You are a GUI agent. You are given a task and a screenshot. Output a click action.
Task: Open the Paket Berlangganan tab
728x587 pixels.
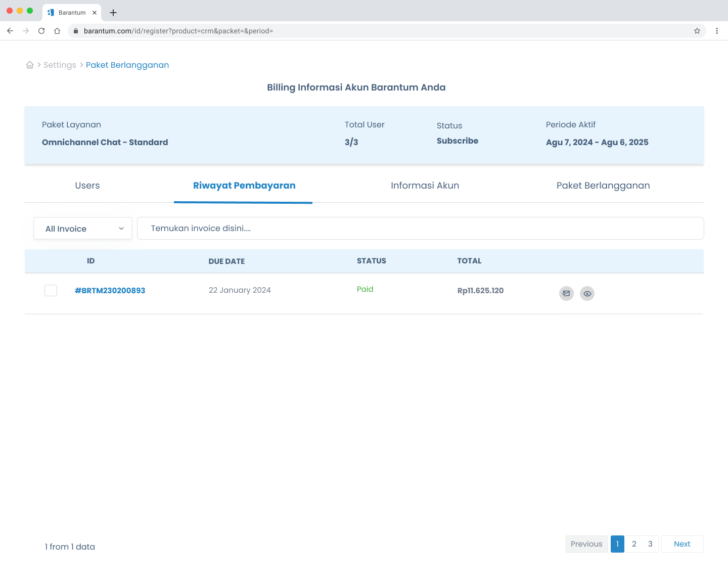tap(603, 186)
